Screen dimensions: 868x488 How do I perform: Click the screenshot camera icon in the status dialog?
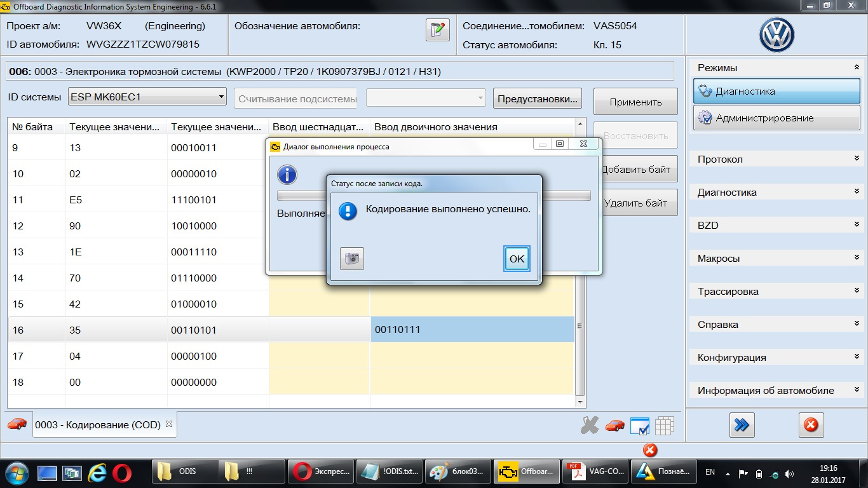tap(352, 259)
